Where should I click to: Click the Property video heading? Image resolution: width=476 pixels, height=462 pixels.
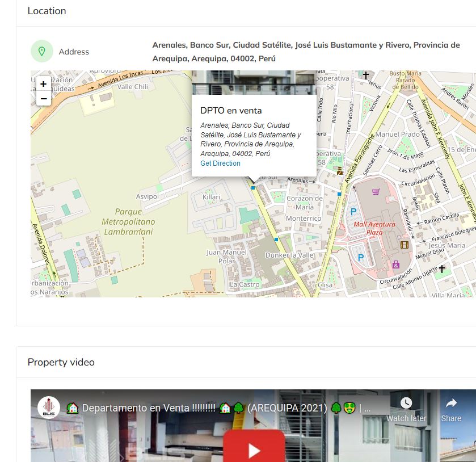coord(61,362)
